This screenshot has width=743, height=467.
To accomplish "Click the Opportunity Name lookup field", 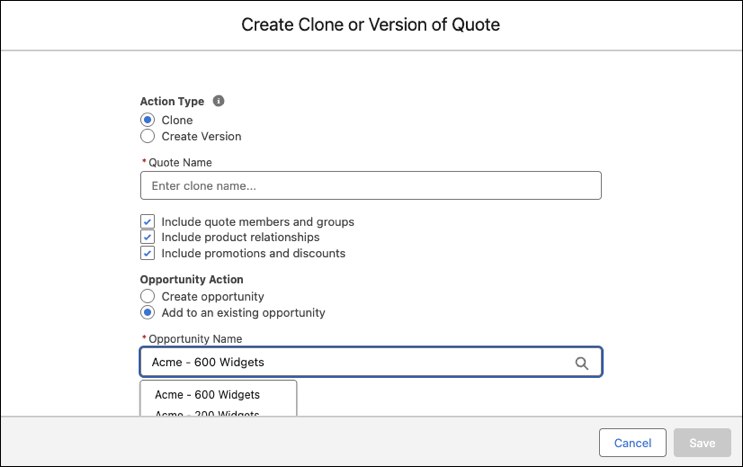I will pos(371,362).
